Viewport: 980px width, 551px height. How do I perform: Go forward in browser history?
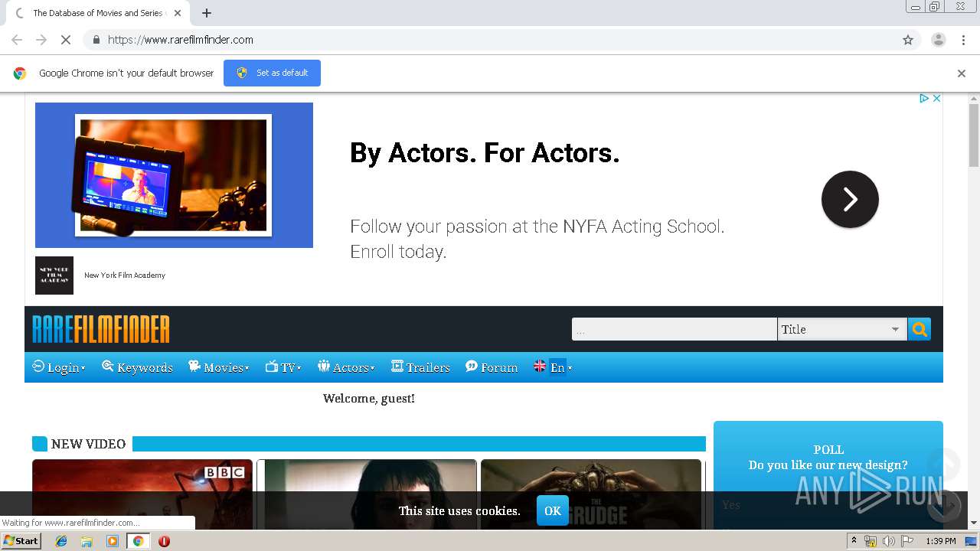[x=41, y=40]
